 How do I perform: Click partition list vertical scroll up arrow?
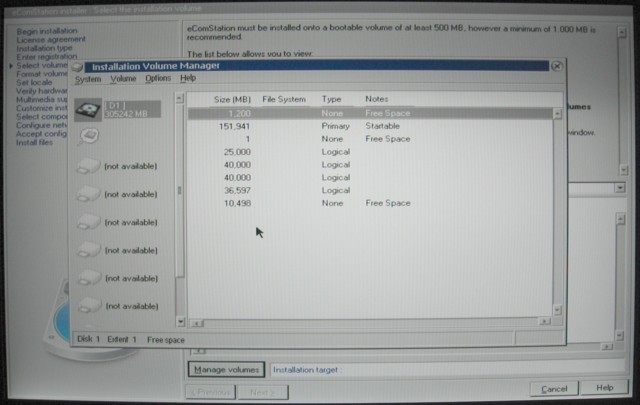(x=557, y=114)
